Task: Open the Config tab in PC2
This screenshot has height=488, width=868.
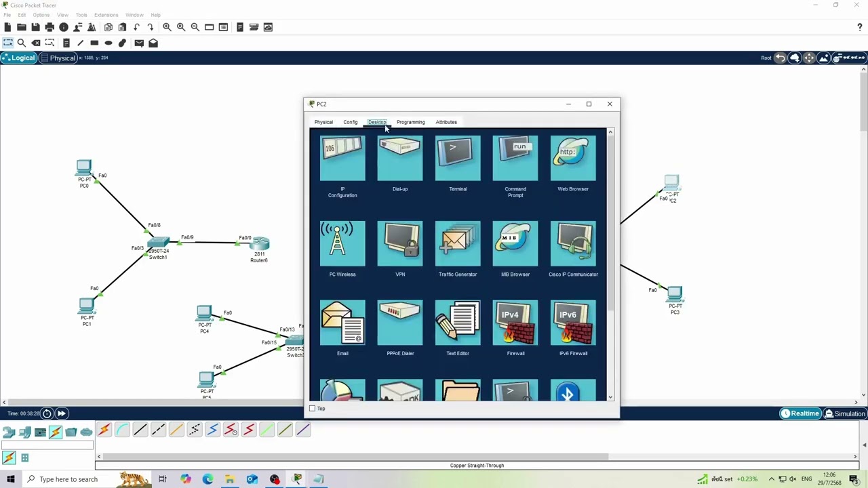Action: point(350,122)
